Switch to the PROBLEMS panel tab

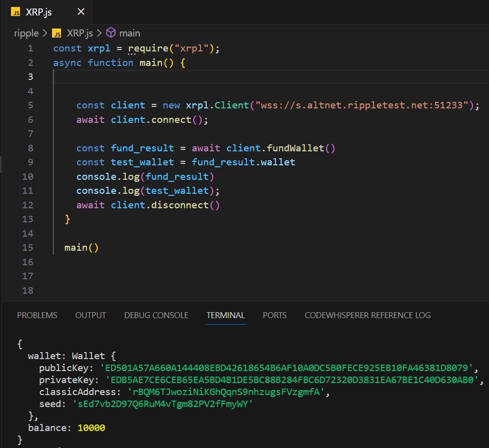click(x=37, y=315)
